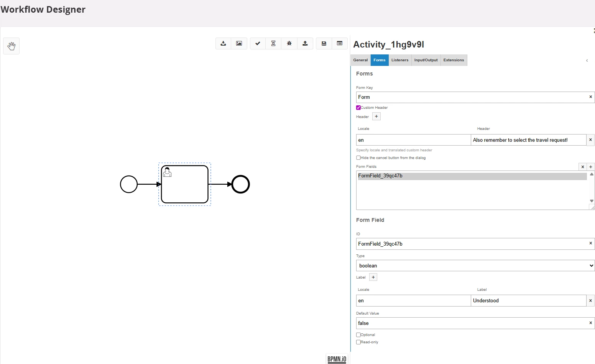The image size is (595, 364).
Task: Open the Listeners tab
Action: click(400, 60)
